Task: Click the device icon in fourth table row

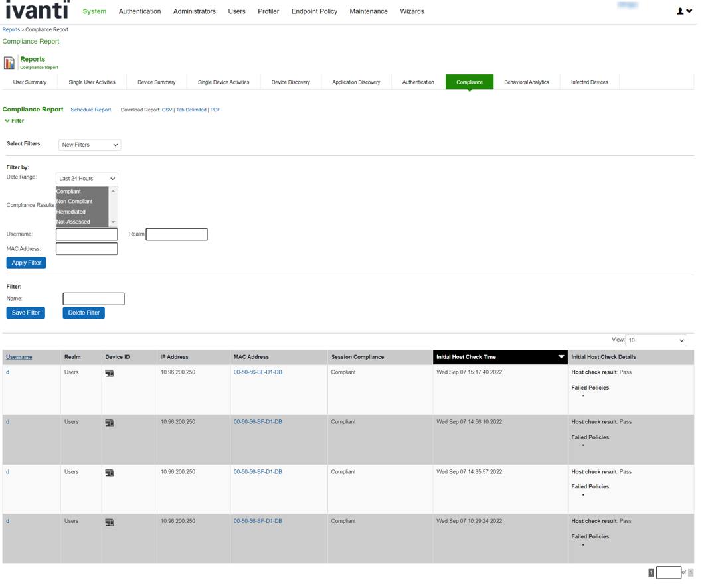Action: coord(110,522)
